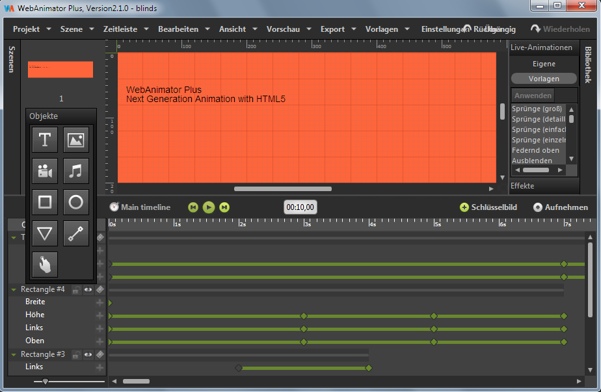Viewport: 601px width, 392px height.
Task: Collapse the Rectangle #4 tree row
Action: (x=14, y=290)
